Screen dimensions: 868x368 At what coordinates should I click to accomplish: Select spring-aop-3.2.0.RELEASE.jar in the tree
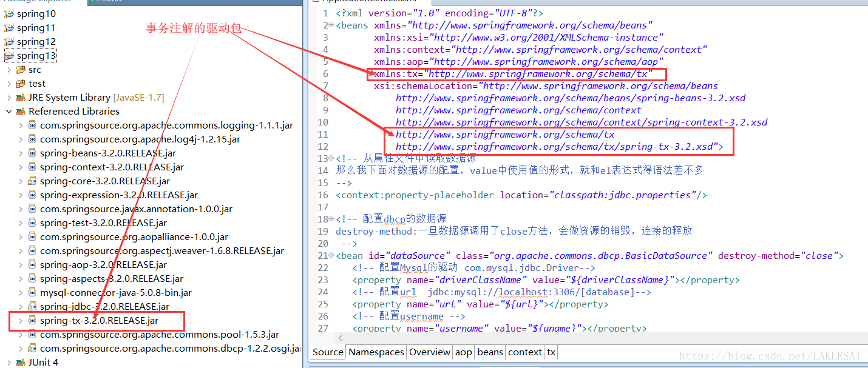(x=103, y=265)
